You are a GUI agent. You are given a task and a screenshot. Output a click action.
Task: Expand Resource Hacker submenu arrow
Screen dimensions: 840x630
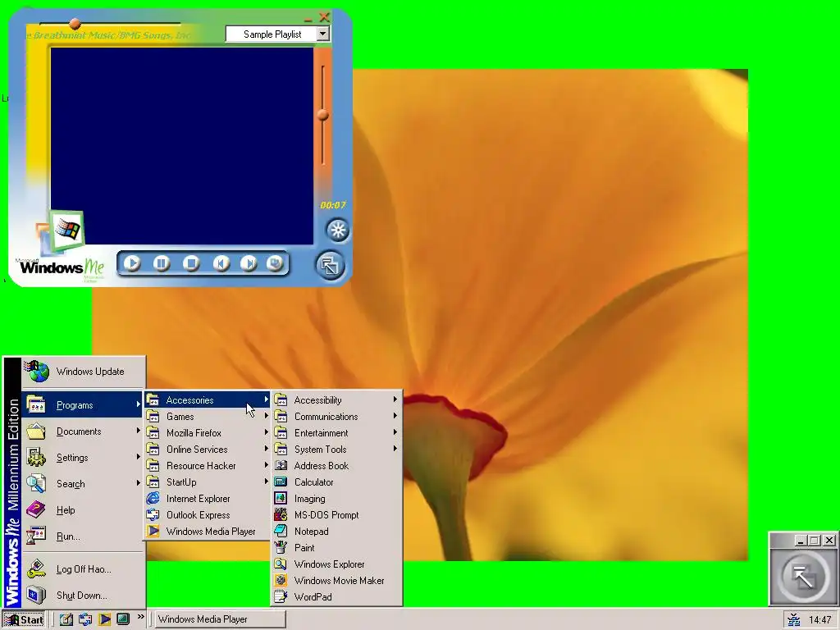pos(267,466)
